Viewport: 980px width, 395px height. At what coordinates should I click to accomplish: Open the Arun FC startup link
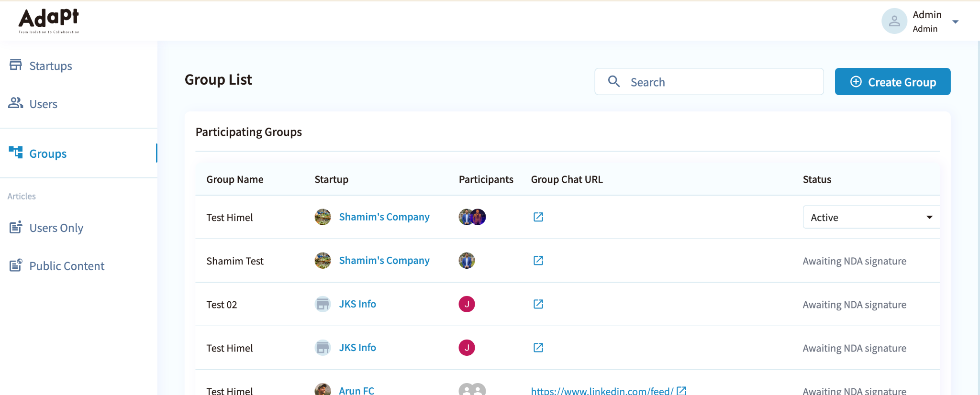coord(356,390)
